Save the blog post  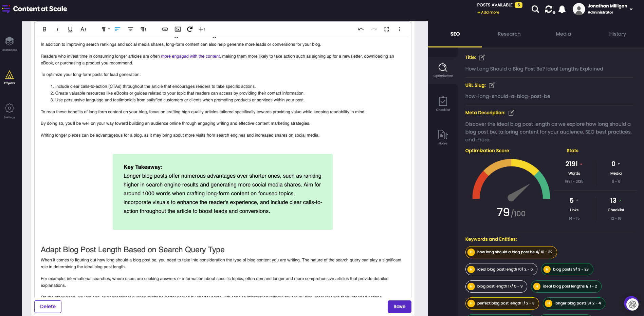(x=399, y=306)
